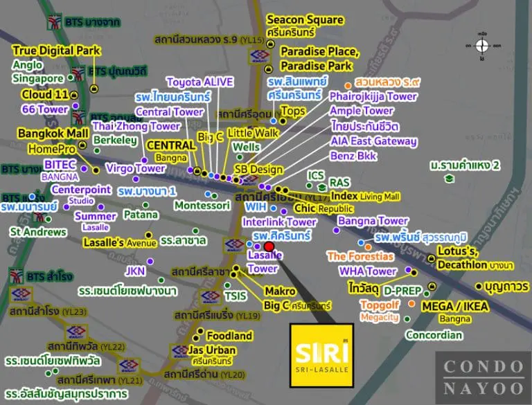Click the black dot beside บุญถาวร
Viewport: 532px width, 405px height.
[479, 287]
